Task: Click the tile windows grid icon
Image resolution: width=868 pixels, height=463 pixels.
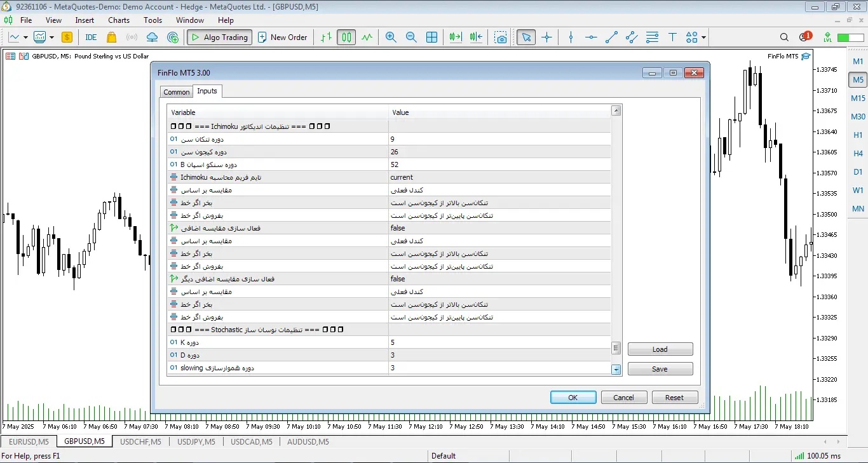Action: tap(431, 37)
